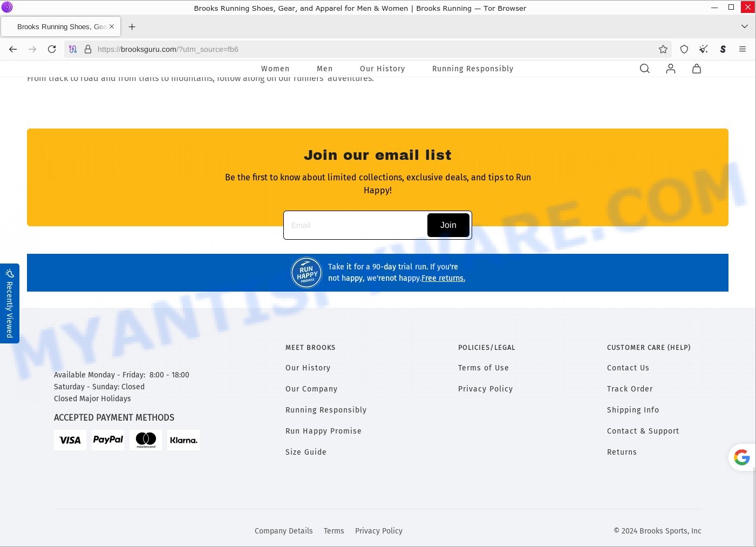Open the Men navigation menu
The width and height of the screenshot is (756, 547).
pos(325,69)
